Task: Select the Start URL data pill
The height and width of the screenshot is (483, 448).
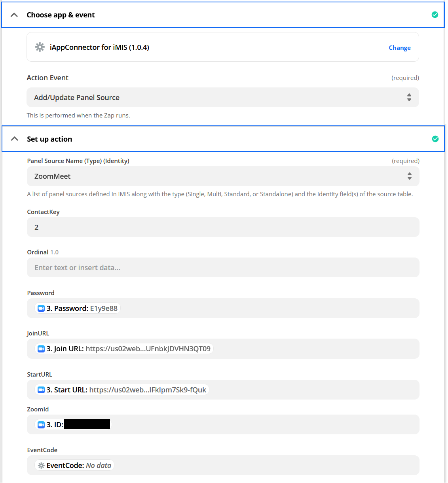Action: [126, 390]
